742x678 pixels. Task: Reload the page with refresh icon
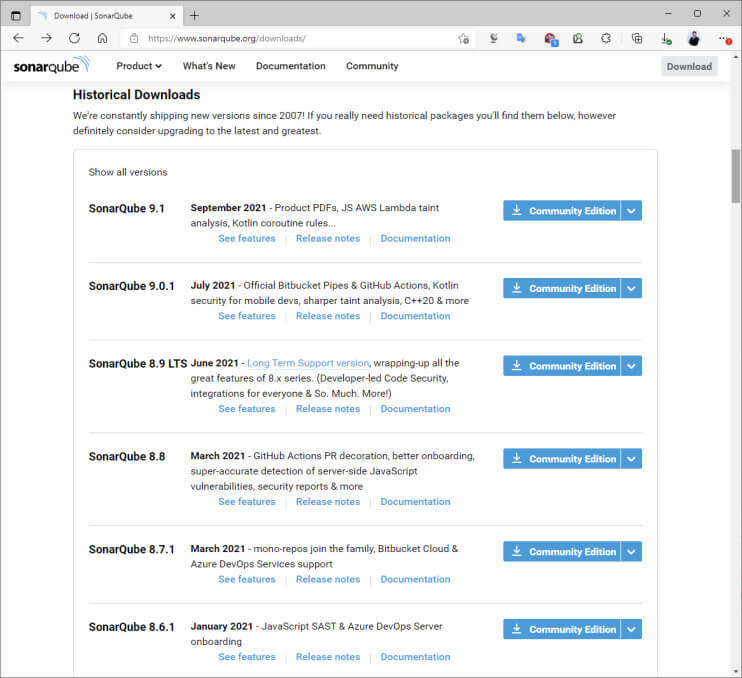coord(74,38)
